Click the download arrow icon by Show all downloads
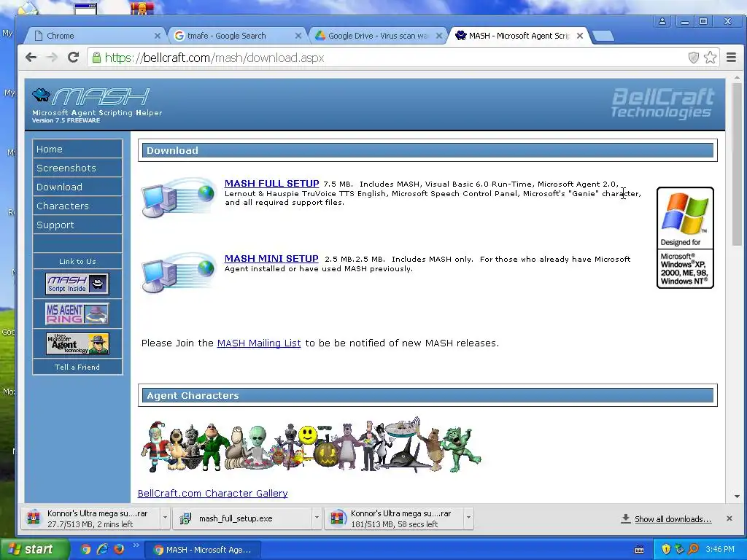747x560 pixels. [625, 518]
